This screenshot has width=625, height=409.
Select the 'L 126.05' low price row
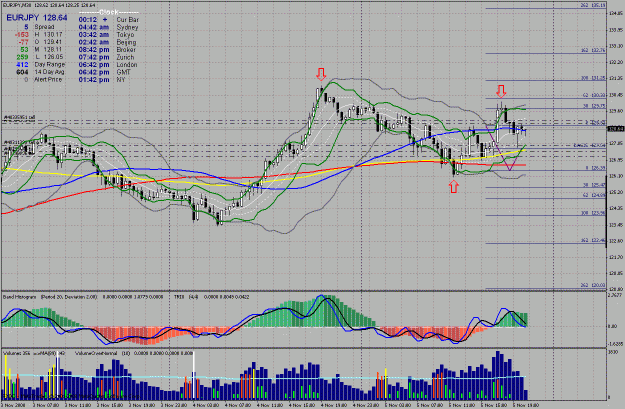coord(49,57)
